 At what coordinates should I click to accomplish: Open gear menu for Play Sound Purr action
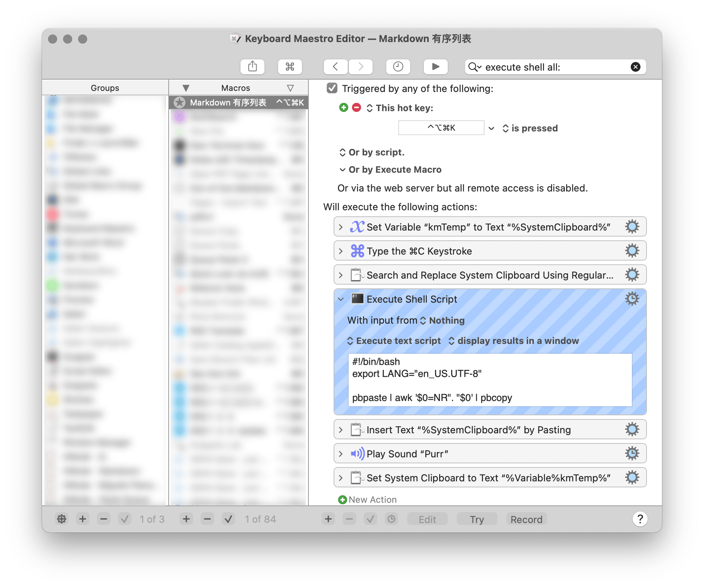pos(632,454)
